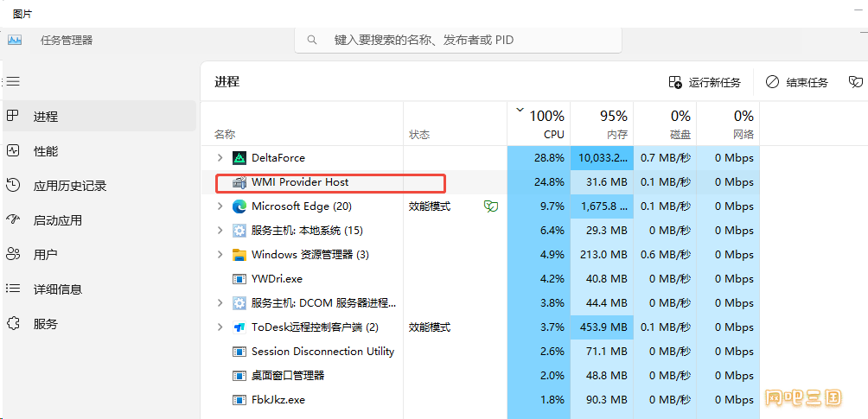Expand 服务主机: 本地系统 (15) group

[x=220, y=231]
